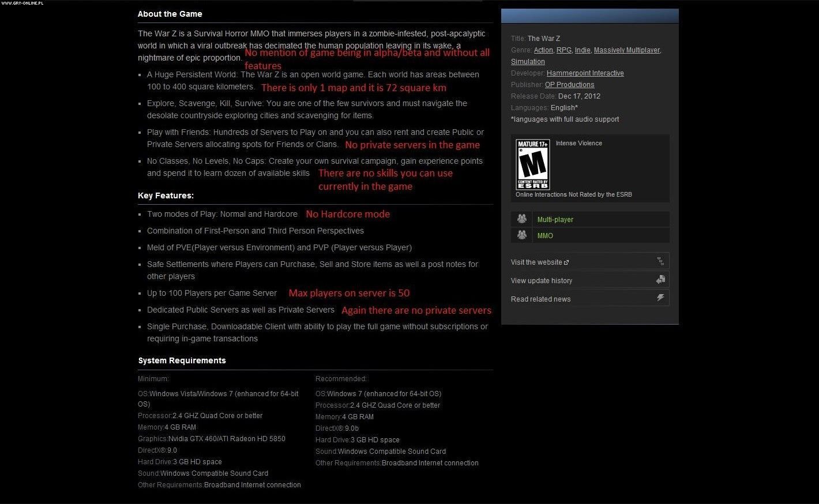
Task: Open the RPG genre link
Action: [563, 50]
